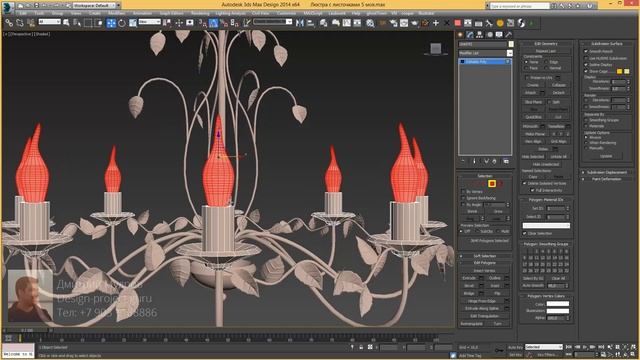640x360 pixels.
Task: Open the Selected key filter dropdown
Action: pyautogui.click(x=544, y=347)
